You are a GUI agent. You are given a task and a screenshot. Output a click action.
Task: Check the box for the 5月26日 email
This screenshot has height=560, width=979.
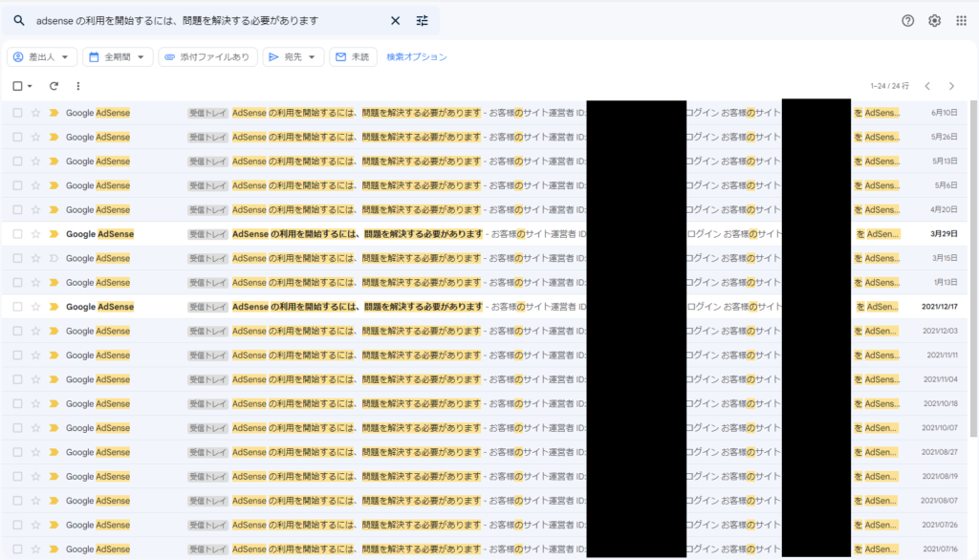click(17, 138)
